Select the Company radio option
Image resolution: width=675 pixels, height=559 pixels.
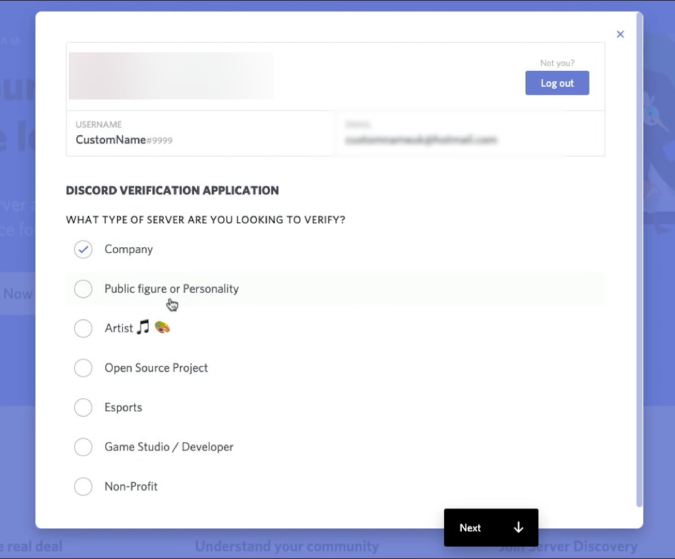click(83, 249)
